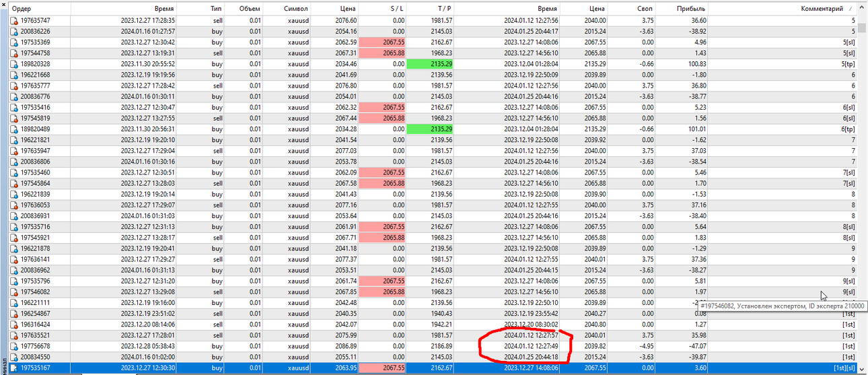Select order number 197636141
This screenshot has height=375, width=868.
[x=35, y=259]
